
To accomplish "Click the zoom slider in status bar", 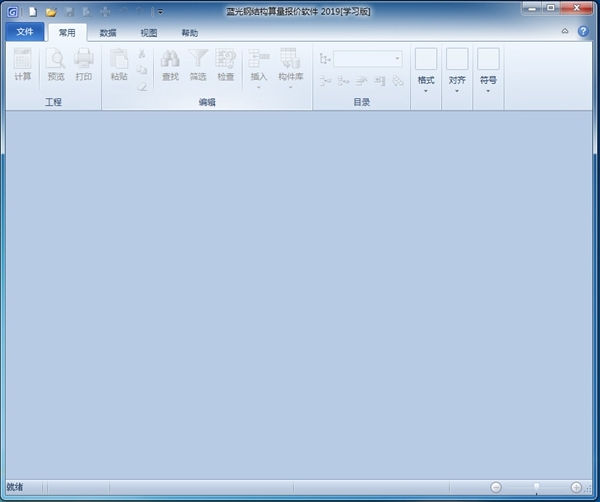I will pyautogui.click(x=537, y=487).
